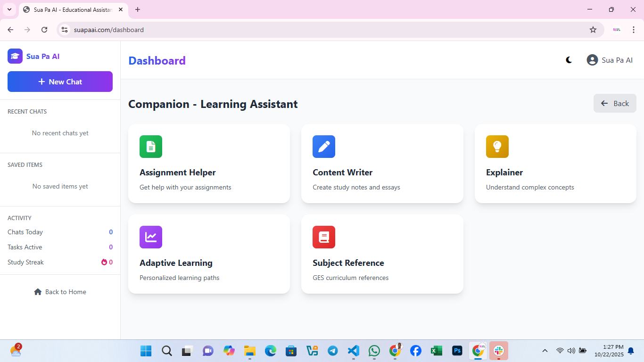Click the Study Streak flame icon
Screen dimensions: 644x362
[x=104, y=262]
